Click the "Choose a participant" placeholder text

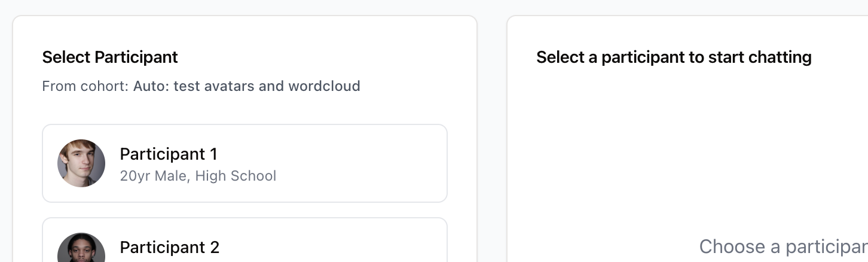[x=783, y=246]
